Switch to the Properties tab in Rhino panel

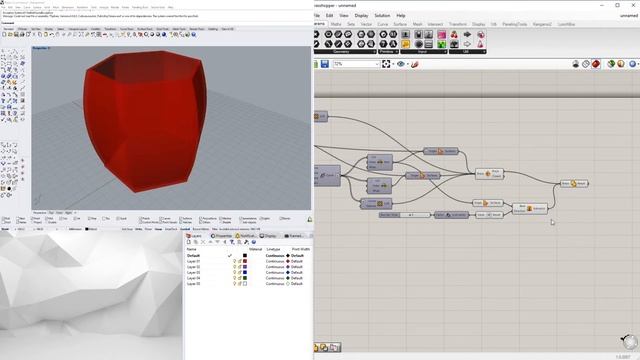point(221,236)
